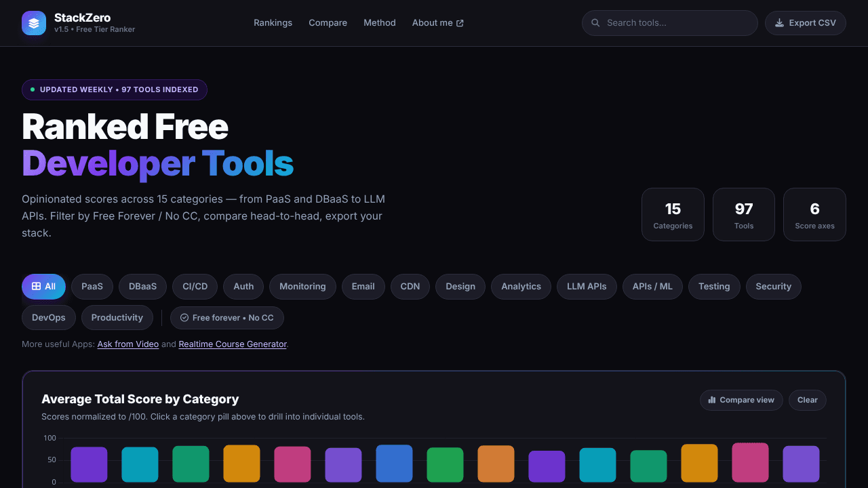Click the v1.5 Free Tier Ranker subtitle
Screen dimensions: 868x488
pos(95,30)
